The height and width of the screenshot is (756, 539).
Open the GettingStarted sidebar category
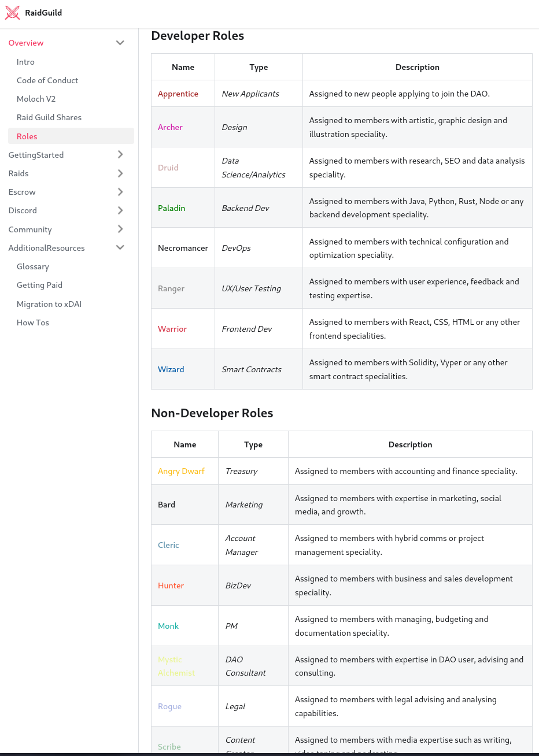36,155
